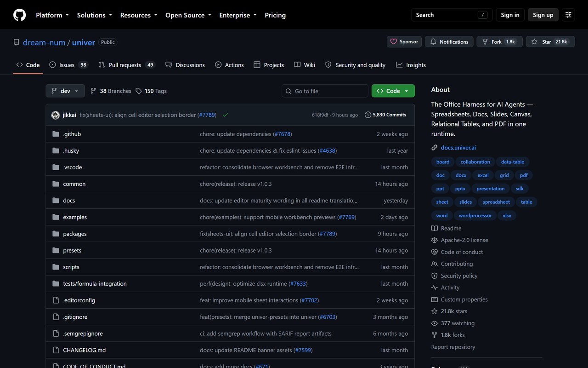Click the Sponsor button
This screenshot has height=368, width=588.
click(x=404, y=42)
